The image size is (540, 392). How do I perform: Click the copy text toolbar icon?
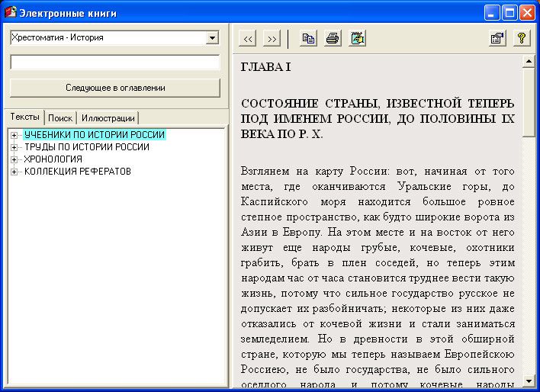click(x=308, y=38)
